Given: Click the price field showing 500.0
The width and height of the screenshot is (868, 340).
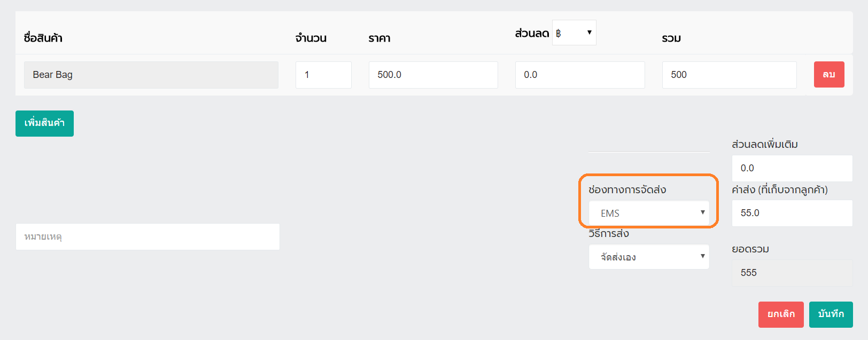Looking at the screenshot, I should pos(433,75).
